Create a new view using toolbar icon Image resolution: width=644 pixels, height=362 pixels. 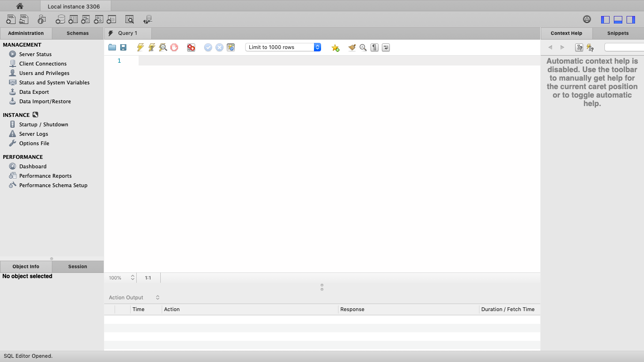coord(86,19)
